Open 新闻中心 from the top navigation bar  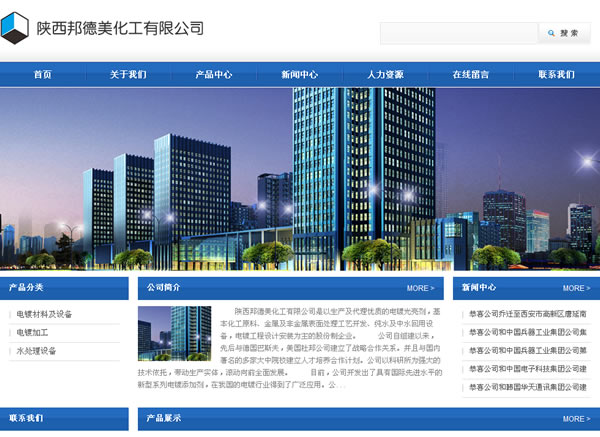click(x=300, y=74)
